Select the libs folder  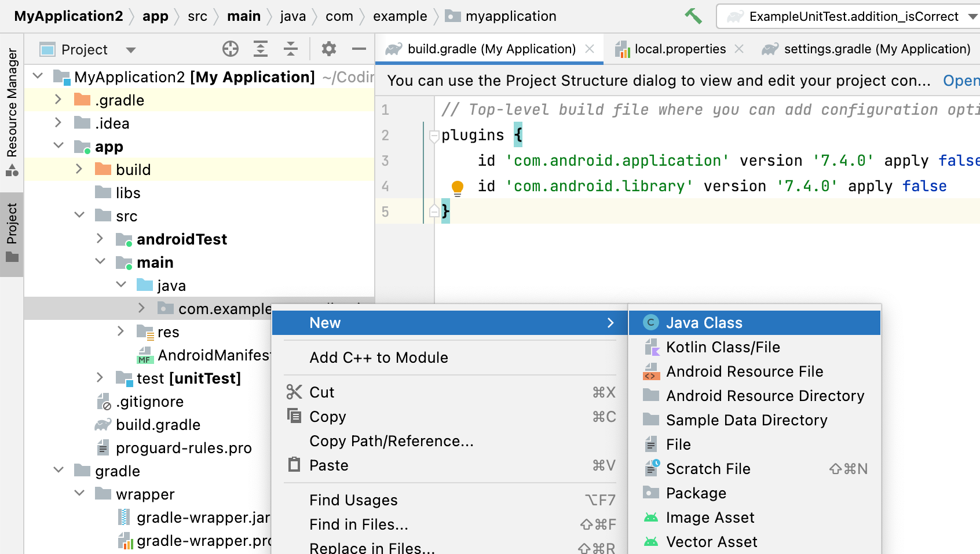tap(117, 192)
